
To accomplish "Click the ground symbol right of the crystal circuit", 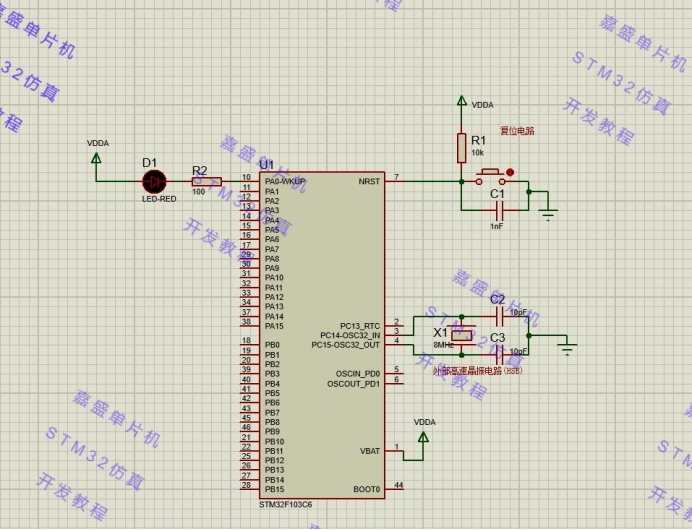I will pyautogui.click(x=567, y=349).
